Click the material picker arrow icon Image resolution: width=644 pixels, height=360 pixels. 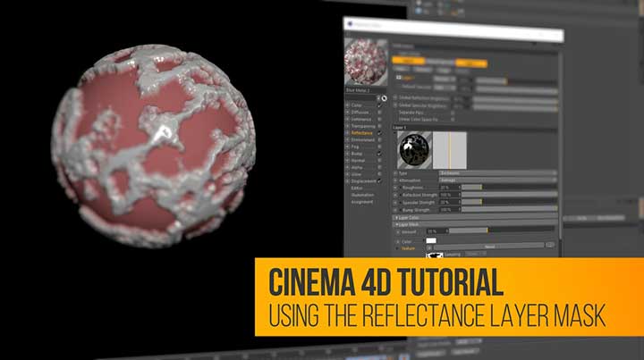coord(385,98)
